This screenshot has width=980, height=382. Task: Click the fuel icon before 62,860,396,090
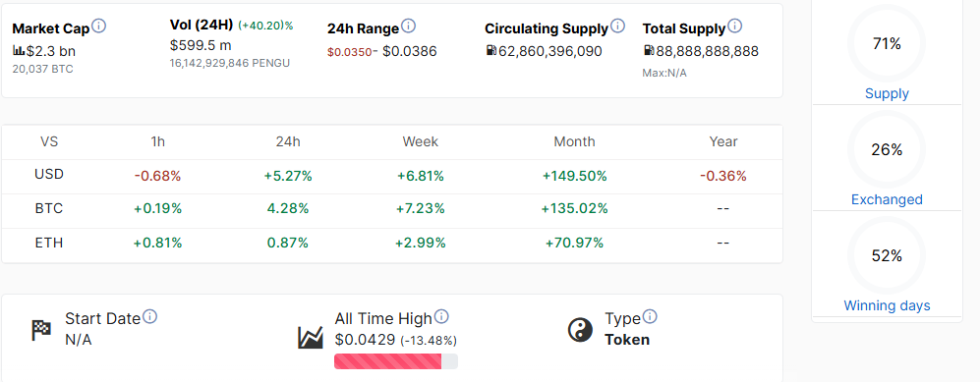pyautogui.click(x=491, y=50)
